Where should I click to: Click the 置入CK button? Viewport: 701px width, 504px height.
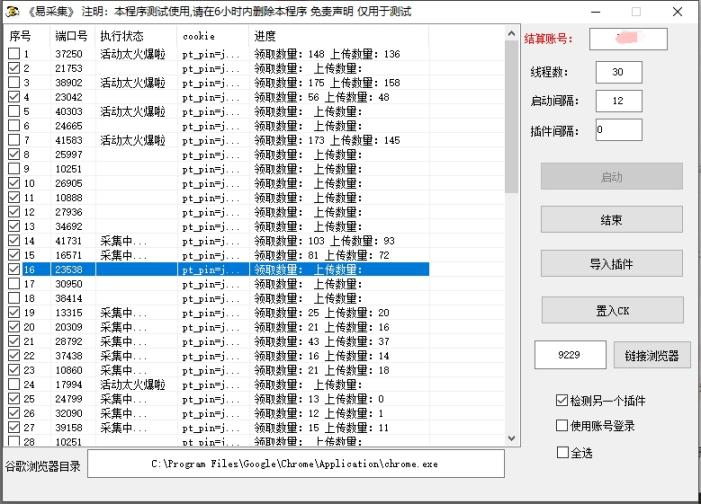(611, 310)
